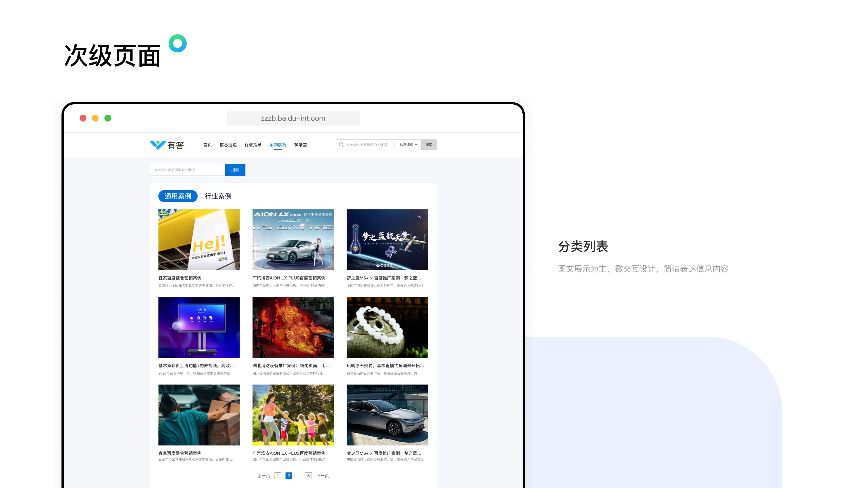This screenshot has width=868, height=488.
Task: Click the browser address bar
Action: pos(293,118)
